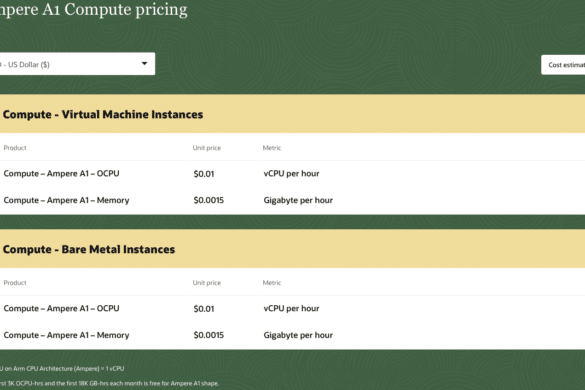The width and height of the screenshot is (585, 390).
Task: Click the $0.01 price in Virtual Machine table
Action: [x=204, y=174]
